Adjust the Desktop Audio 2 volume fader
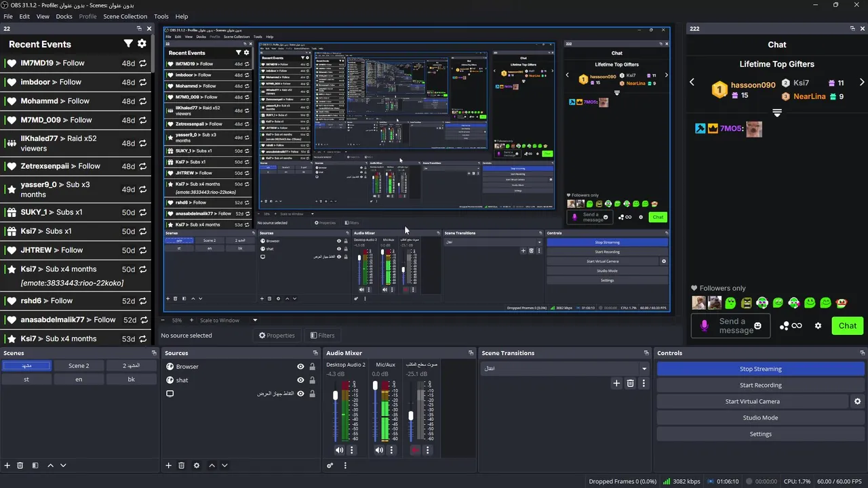868x488 pixels. [x=335, y=395]
